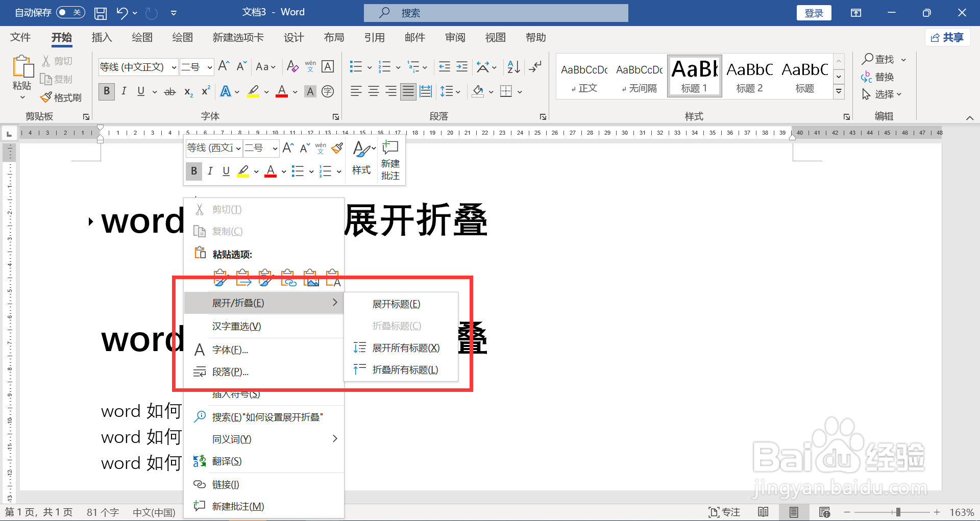Viewport: 980px width, 521px height.
Task: Apply the Heading 2 style
Action: (x=749, y=77)
